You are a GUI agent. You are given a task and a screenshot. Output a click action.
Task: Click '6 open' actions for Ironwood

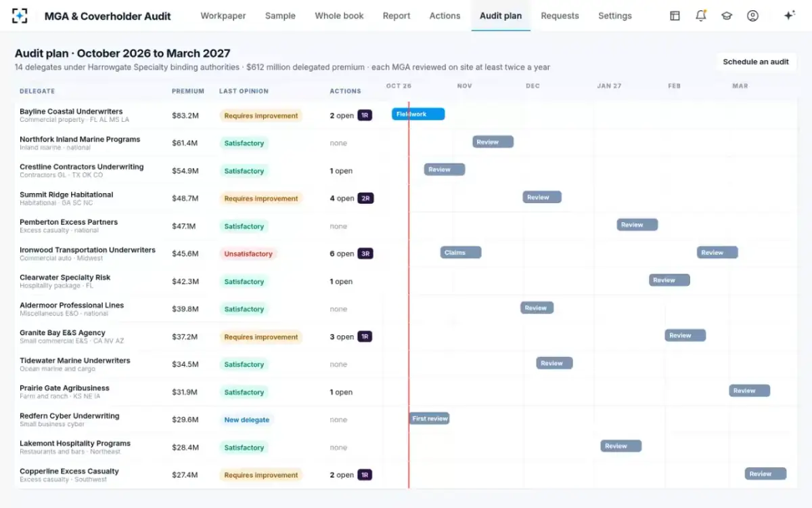[342, 254]
